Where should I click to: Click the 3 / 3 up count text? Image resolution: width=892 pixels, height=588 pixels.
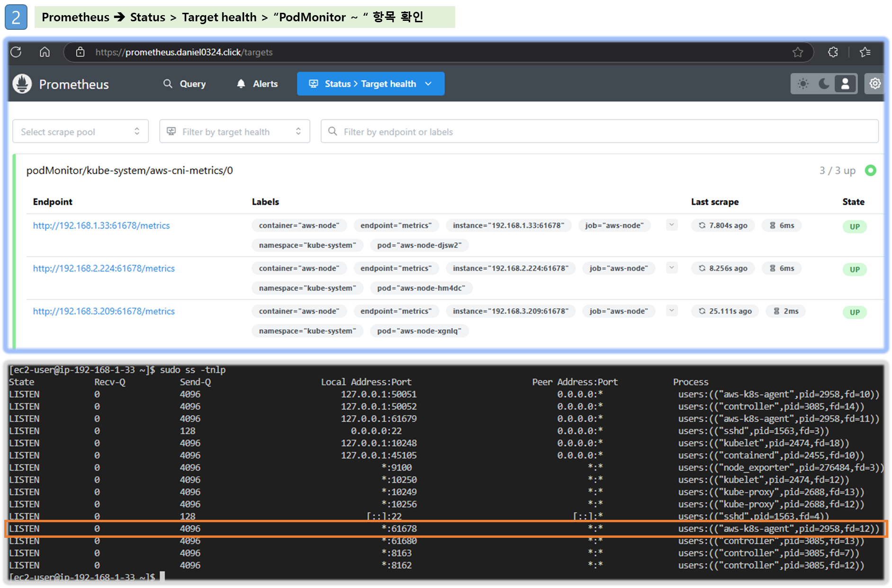(x=838, y=170)
